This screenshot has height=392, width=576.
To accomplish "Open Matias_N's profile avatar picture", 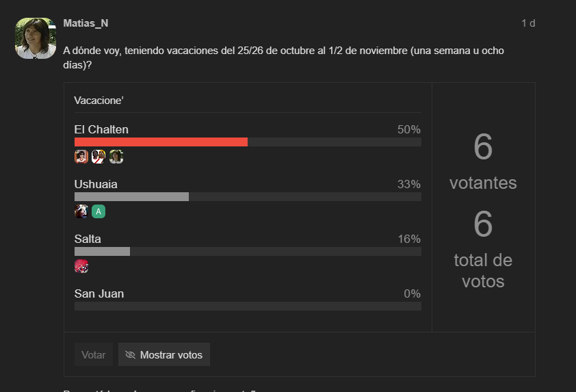I will [x=36, y=38].
